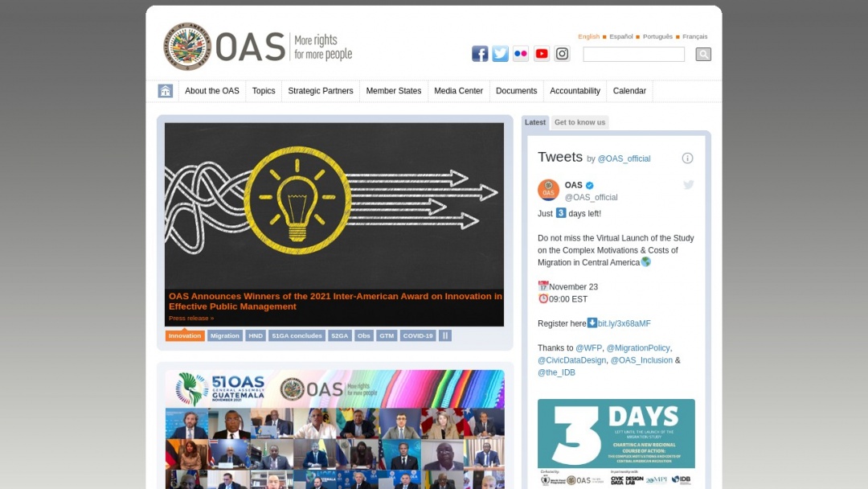Activate the COVID-19 carousel tag
Viewport: 868px width, 489px height.
[417, 335]
